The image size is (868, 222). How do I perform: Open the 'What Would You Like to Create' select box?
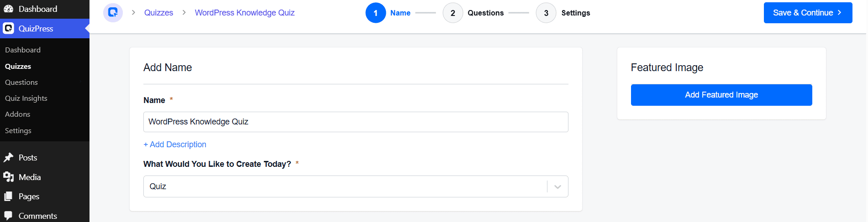[356, 186]
